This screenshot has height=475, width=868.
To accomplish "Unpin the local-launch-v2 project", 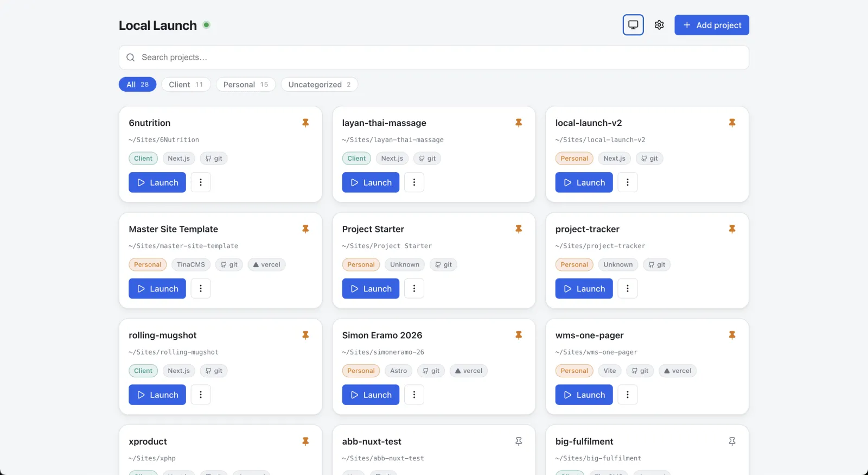I will [x=732, y=123].
